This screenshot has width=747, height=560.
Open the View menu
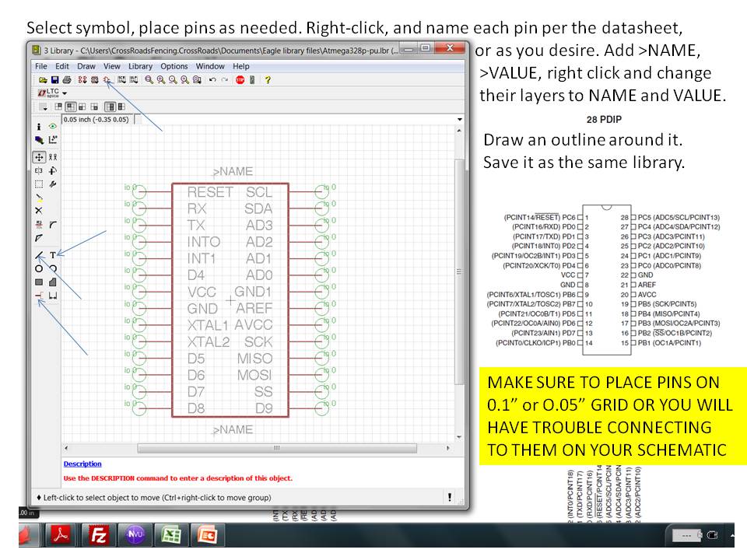click(x=112, y=66)
